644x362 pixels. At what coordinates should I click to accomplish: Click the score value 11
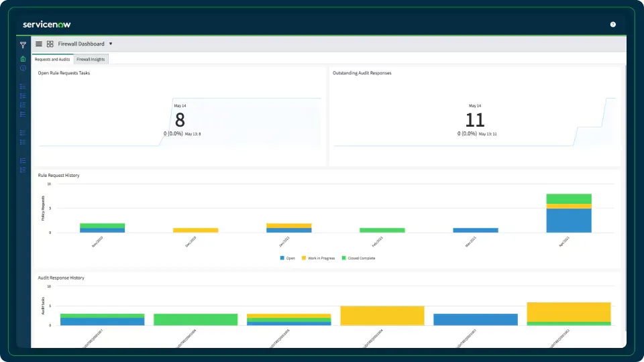(475, 120)
